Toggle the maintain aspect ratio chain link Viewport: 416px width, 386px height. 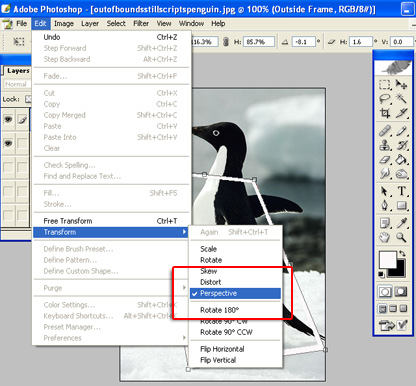click(226, 42)
